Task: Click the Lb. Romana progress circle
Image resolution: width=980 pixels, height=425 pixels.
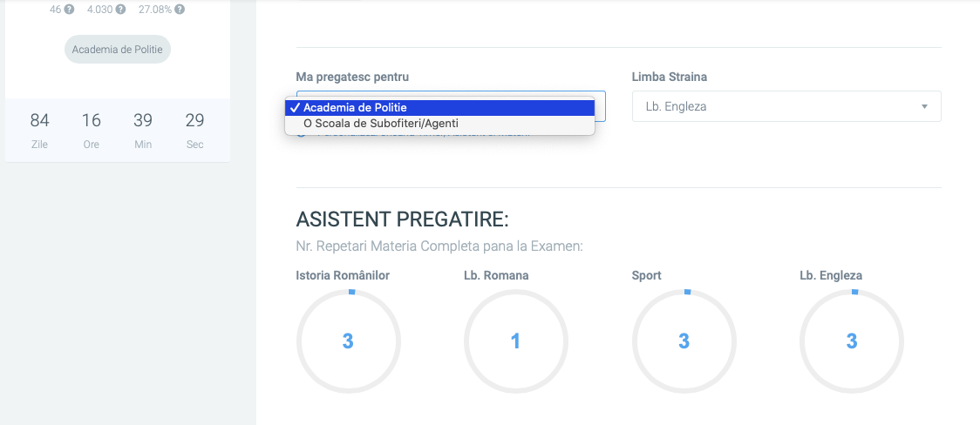Action: click(x=515, y=341)
